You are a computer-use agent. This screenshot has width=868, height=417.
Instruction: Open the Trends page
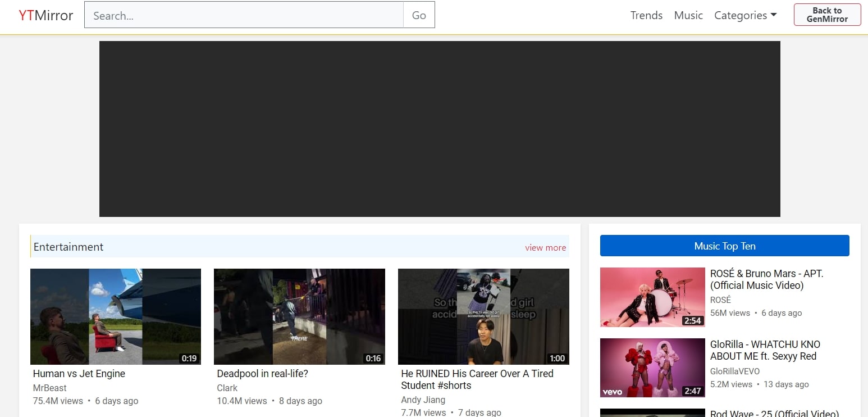646,15
